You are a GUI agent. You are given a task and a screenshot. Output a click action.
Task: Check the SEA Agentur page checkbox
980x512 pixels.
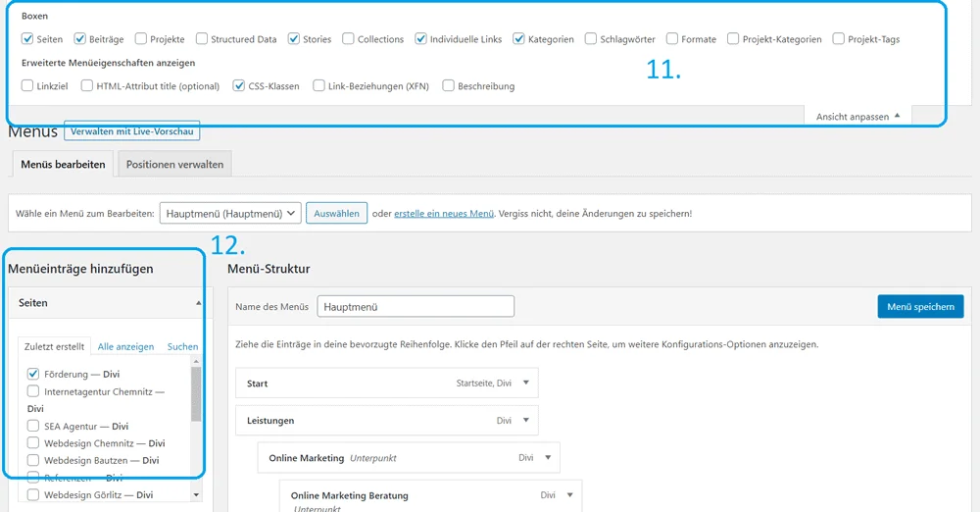(x=33, y=426)
